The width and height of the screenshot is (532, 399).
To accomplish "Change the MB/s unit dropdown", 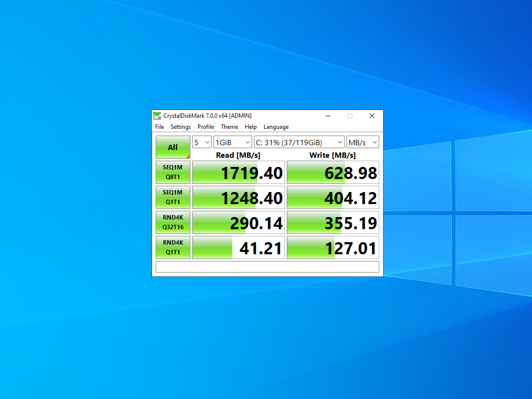I will point(363,142).
